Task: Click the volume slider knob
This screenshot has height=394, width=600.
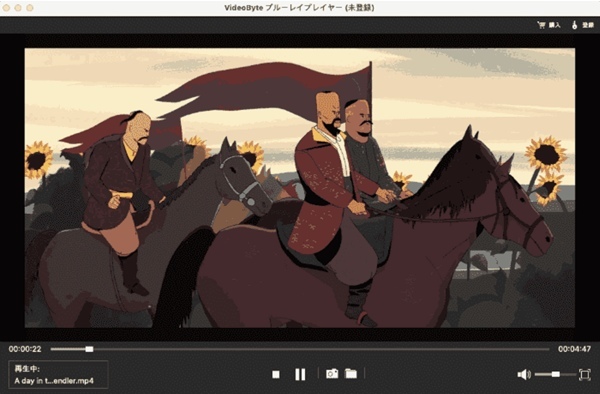Action: click(556, 374)
